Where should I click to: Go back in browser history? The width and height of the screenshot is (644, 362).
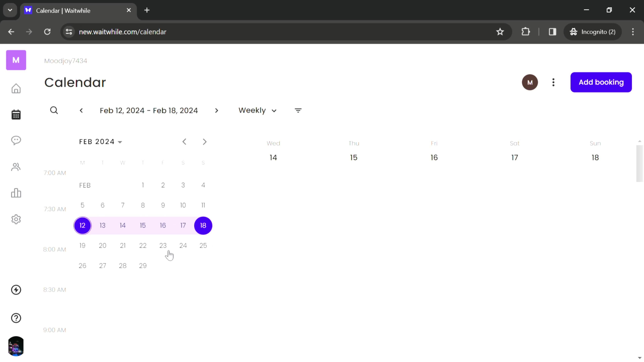(x=11, y=32)
